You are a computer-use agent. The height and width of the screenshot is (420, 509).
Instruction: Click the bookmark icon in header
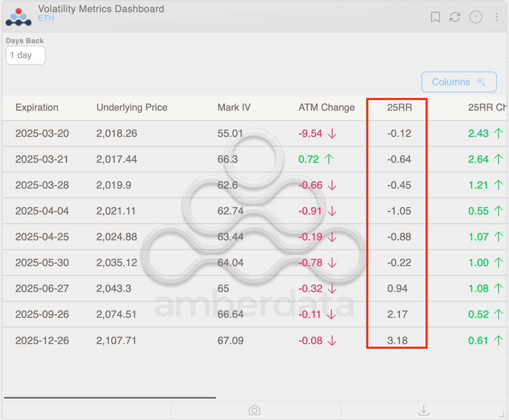[x=435, y=17]
